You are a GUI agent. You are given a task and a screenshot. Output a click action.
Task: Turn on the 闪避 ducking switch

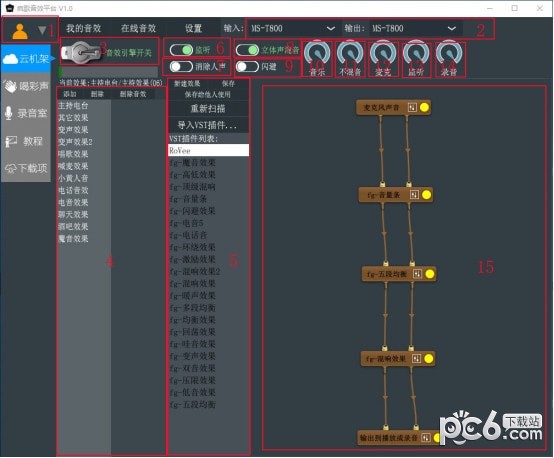[x=247, y=66]
